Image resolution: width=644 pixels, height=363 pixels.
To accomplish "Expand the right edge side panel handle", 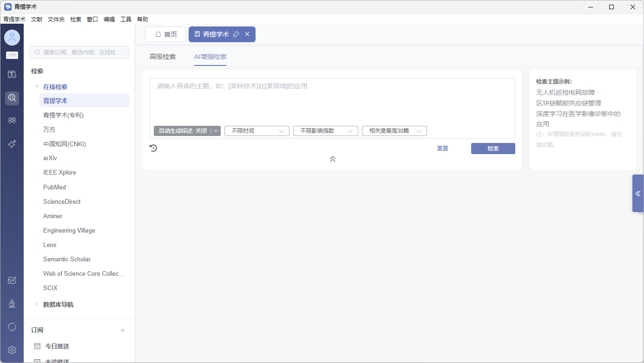I will (638, 193).
